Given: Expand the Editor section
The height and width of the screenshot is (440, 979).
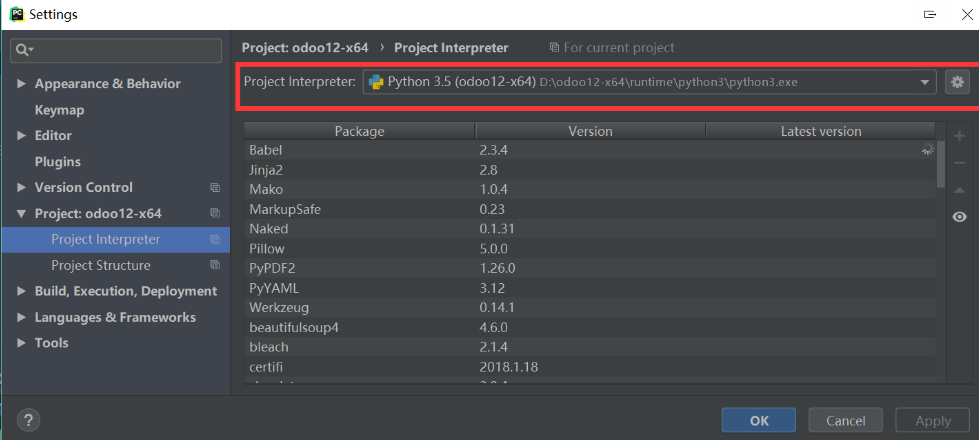Looking at the screenshot, I should (22, 135).
